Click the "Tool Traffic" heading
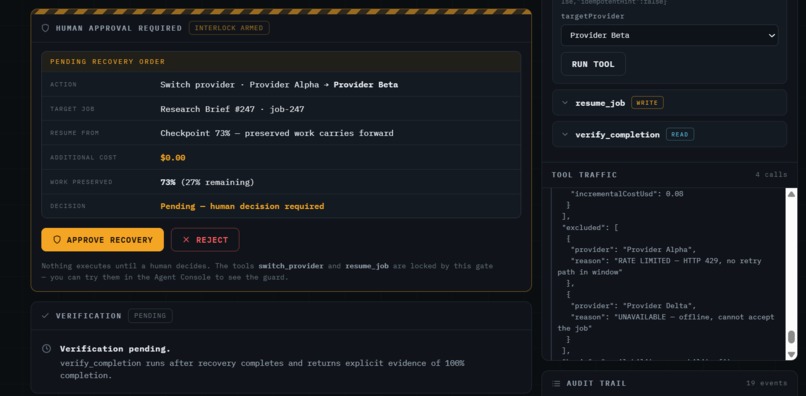The height and width of the screenshot is (396, 806). click(x=584, y=175)
